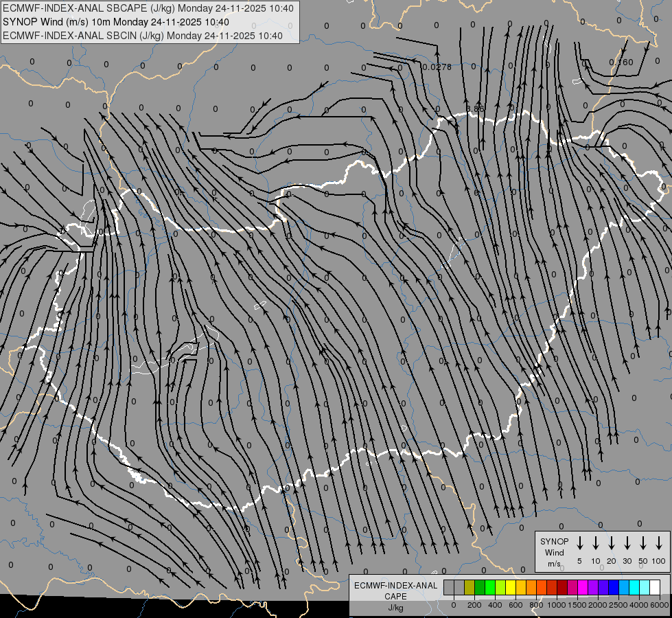The width and height of the screenshot is (672, 618).
Task: Click the 5 m/s wind arrow in legend
Action: click(x=579, y=543)
